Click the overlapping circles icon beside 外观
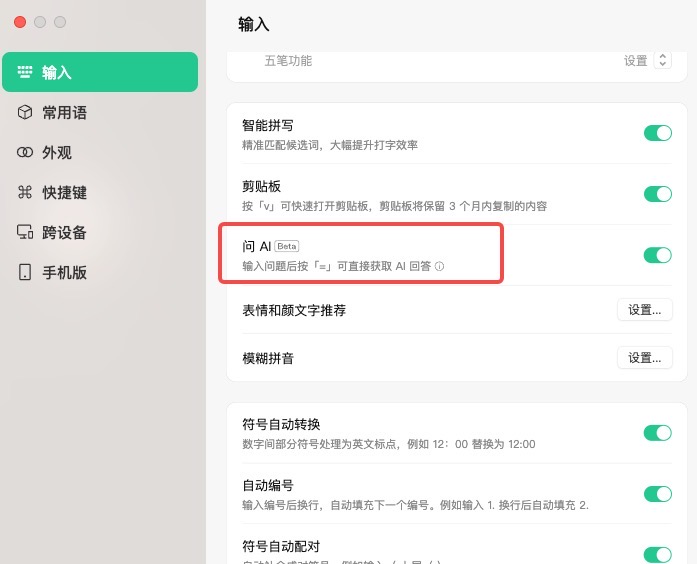697x564 pixels. 25,153
